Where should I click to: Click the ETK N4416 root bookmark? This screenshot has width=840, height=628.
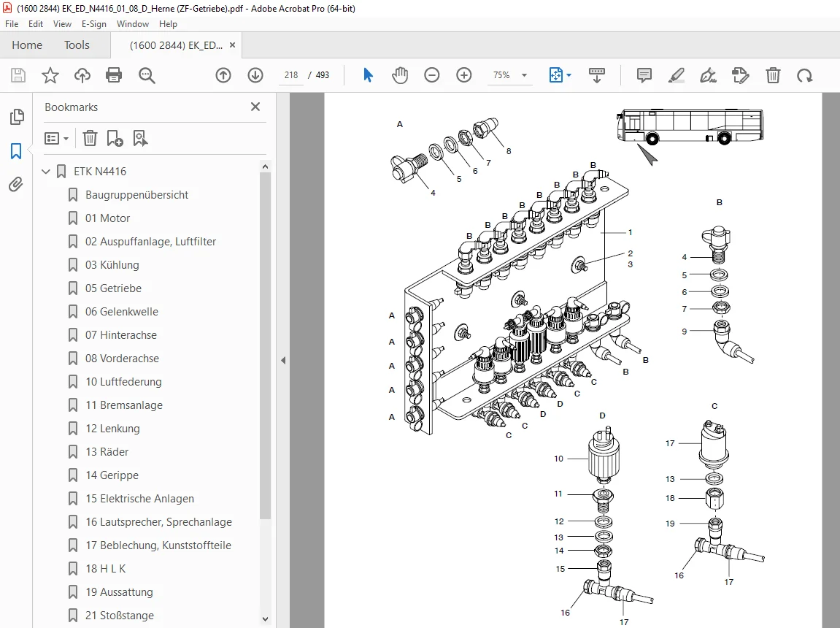[x=100, y=172]
